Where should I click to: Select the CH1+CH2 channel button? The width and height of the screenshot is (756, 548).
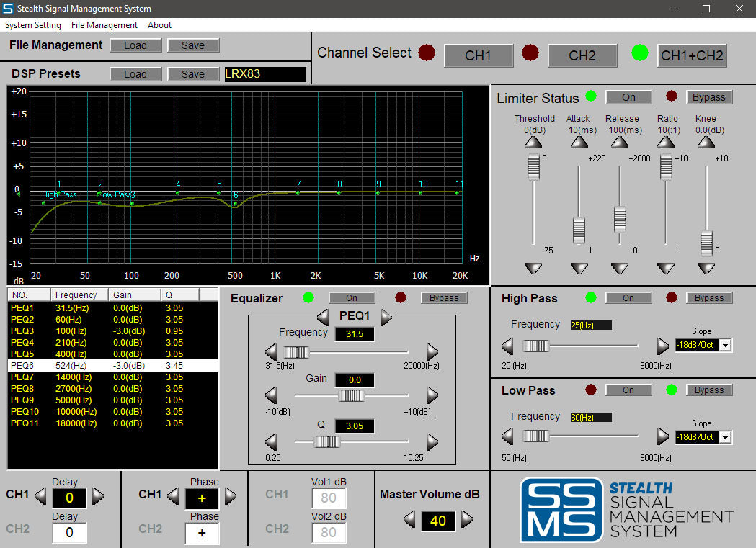[692, 55]
